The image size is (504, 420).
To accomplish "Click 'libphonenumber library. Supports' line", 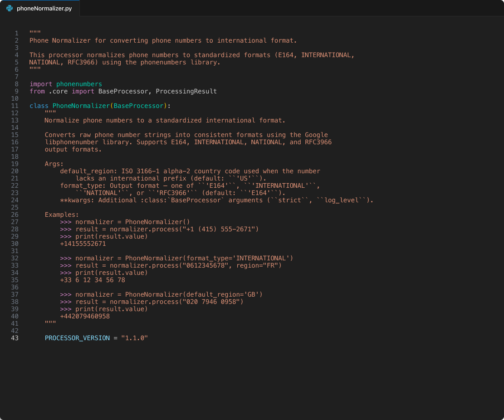I will pos(188,142).
